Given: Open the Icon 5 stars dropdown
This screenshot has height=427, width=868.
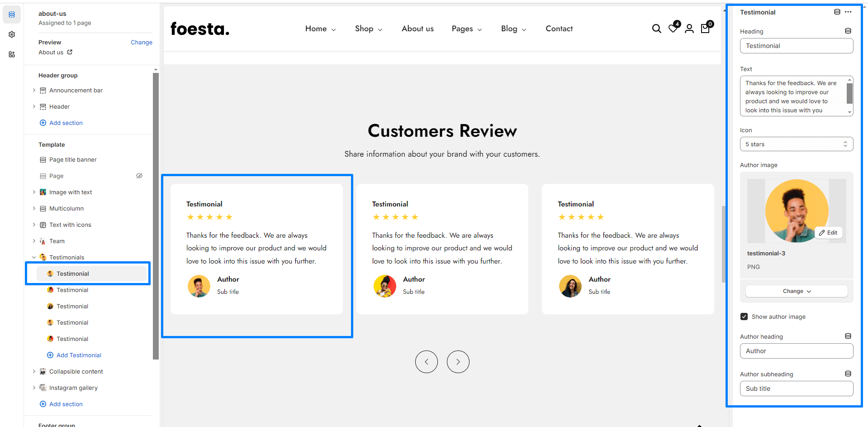Looking at the screenshot, I should pyautogui.click(x=796, y=144).
